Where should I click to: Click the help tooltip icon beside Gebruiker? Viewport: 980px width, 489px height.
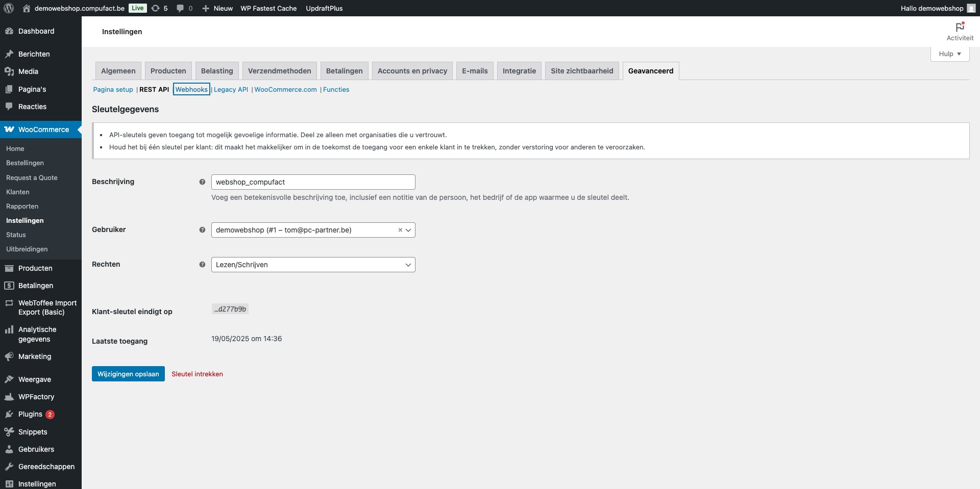(202, 230)
